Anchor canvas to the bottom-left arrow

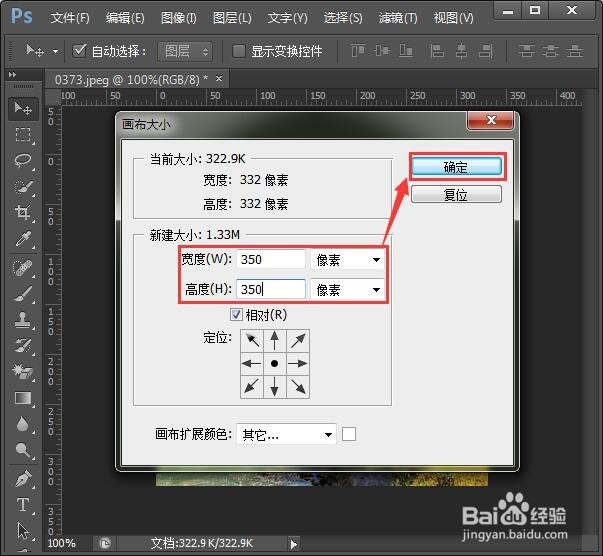[x=252, y=386]
